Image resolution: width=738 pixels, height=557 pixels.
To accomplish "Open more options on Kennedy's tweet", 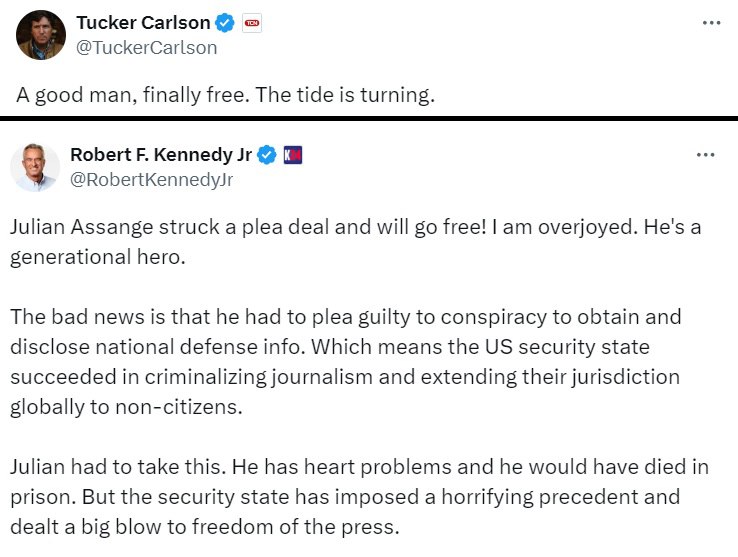I will (x=706, y=154).
